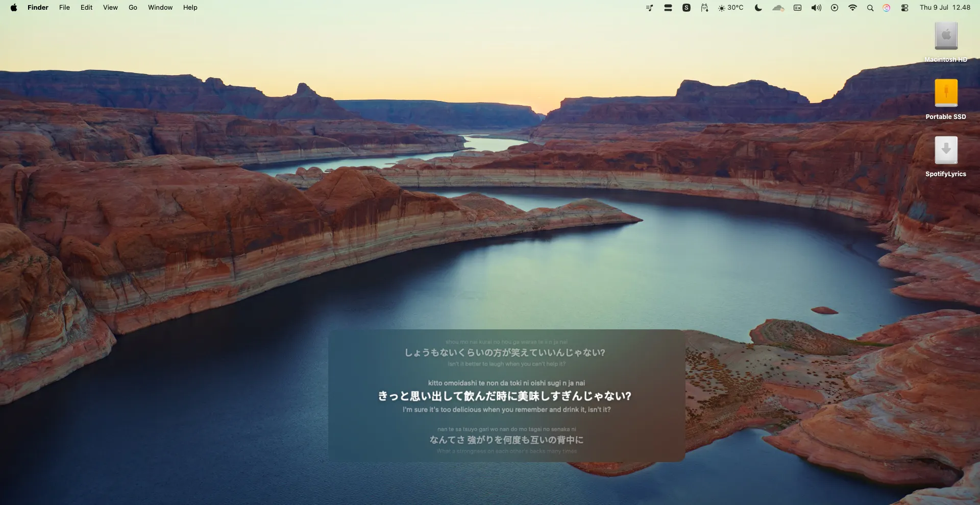Open Control Center icon

click(904, 8)
